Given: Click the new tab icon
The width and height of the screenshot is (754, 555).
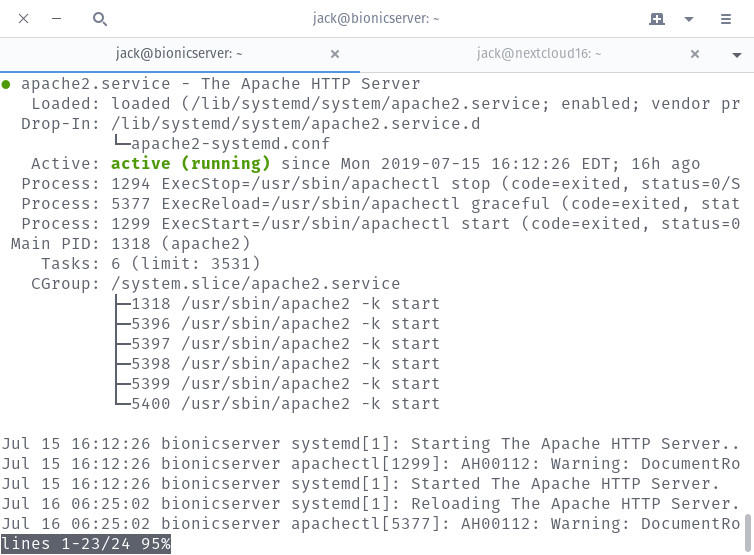Looking at the screenshot, I should (657, 19).
